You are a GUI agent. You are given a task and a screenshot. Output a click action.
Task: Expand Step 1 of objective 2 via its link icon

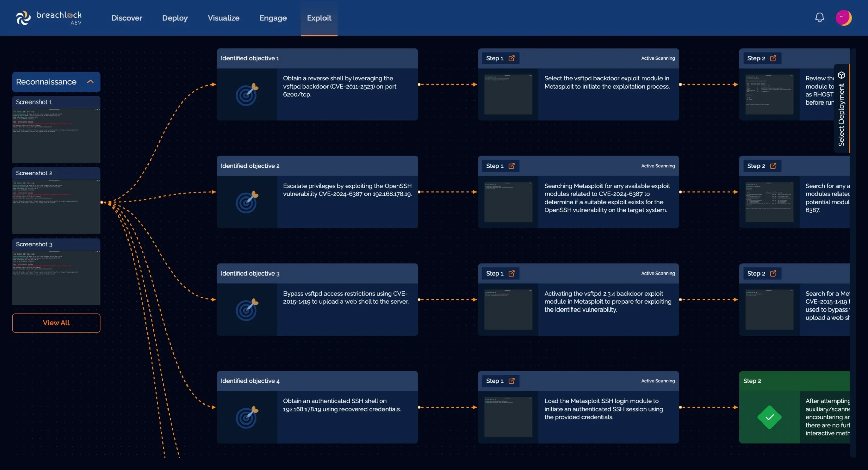tap(512, 166)
